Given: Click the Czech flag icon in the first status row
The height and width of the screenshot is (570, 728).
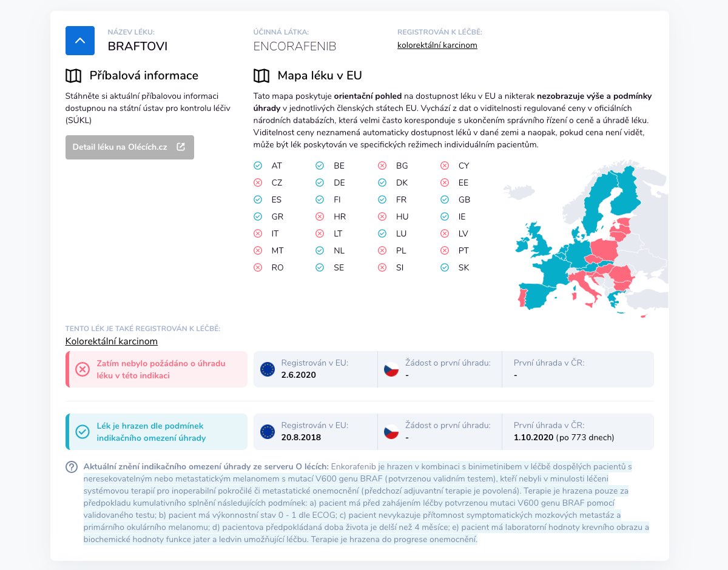Looking at the screenshot, I should [x=391, y=369].
